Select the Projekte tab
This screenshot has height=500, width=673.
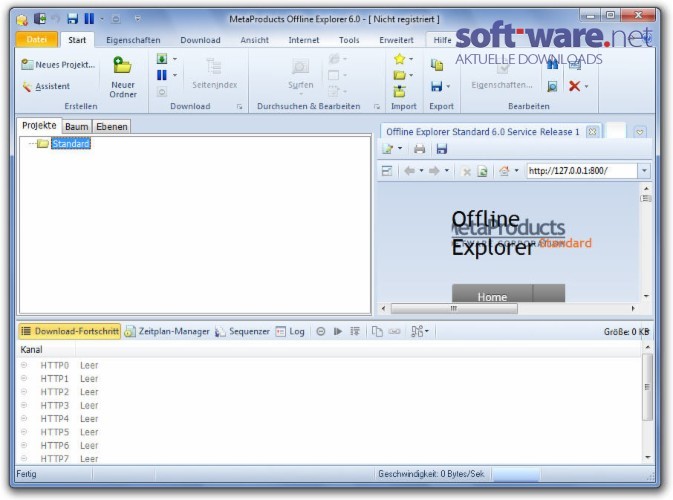click(39, 125)
